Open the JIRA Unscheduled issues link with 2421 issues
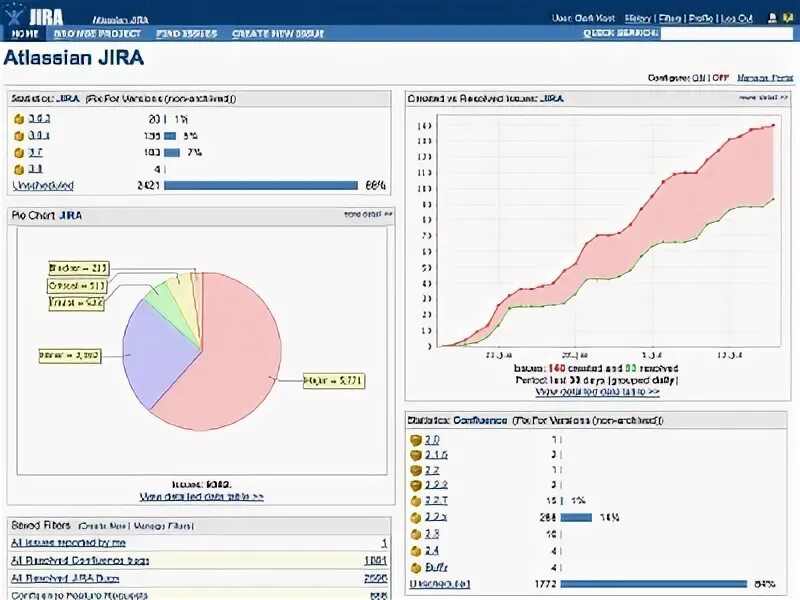Viewport: 800px width, 600px height. point(43,186)
